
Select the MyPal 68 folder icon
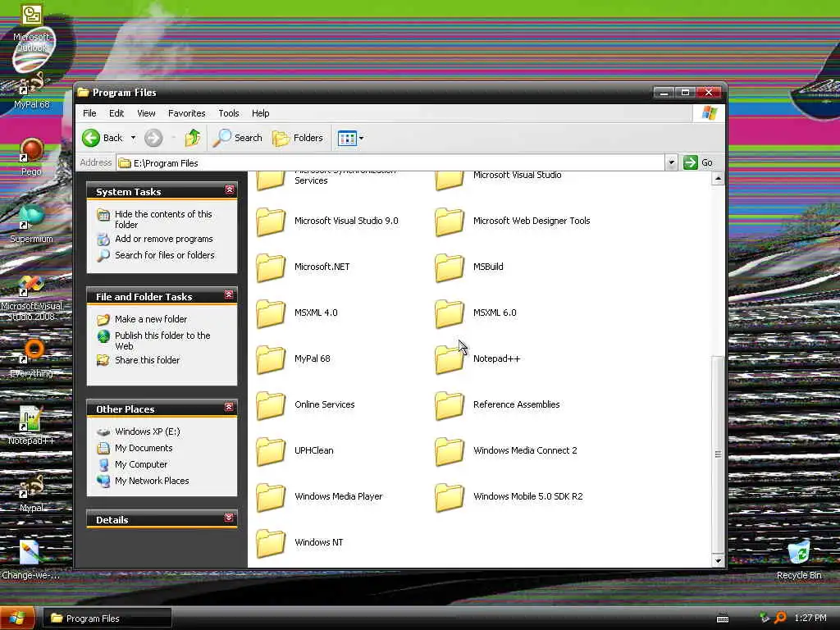coord(271,359)
